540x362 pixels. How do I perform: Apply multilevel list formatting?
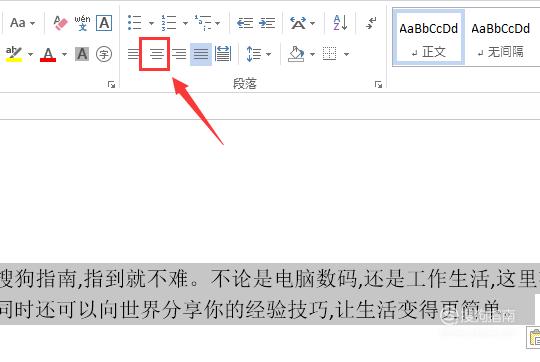pyautogui.click(x=202, y=23)
